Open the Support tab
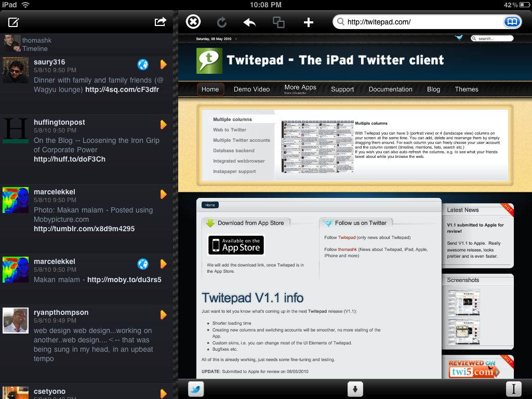532x399 pixels. tap(342, 89)
